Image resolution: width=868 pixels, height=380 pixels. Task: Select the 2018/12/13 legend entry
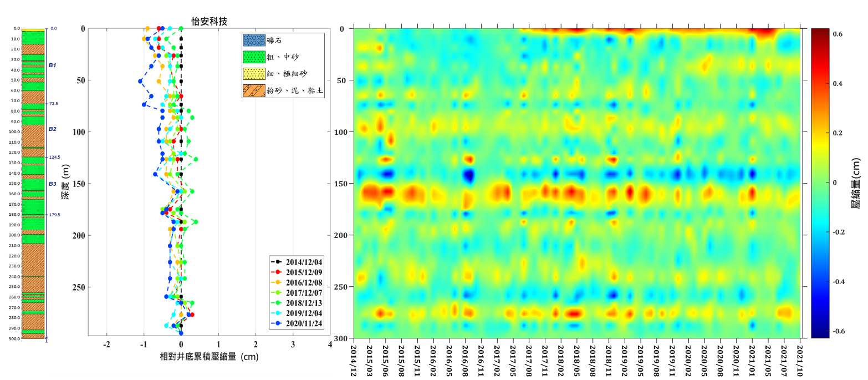[x=304, y=304]
